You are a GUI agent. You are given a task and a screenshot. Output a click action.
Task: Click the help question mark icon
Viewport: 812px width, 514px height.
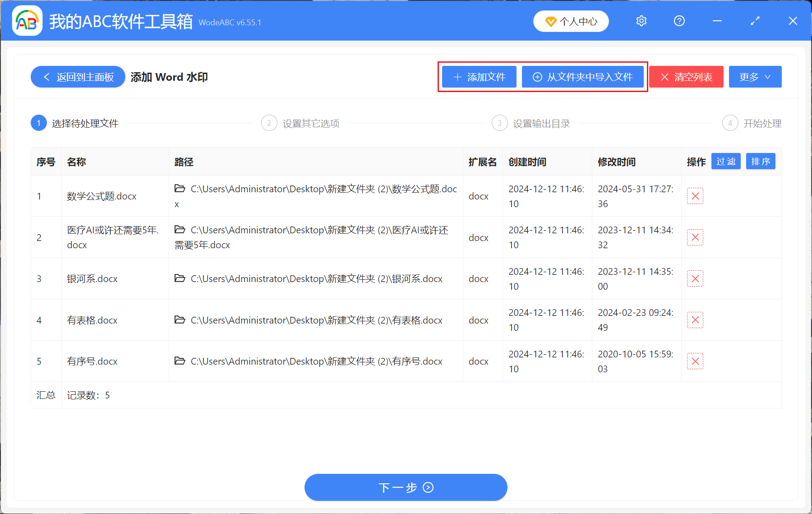[679, 21]
